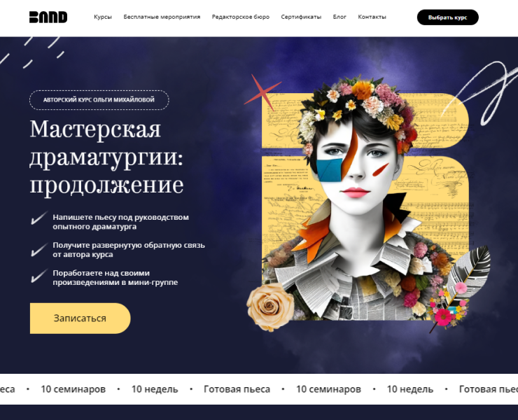Click the center Готовая пьеса ticker text

point(237,389)
